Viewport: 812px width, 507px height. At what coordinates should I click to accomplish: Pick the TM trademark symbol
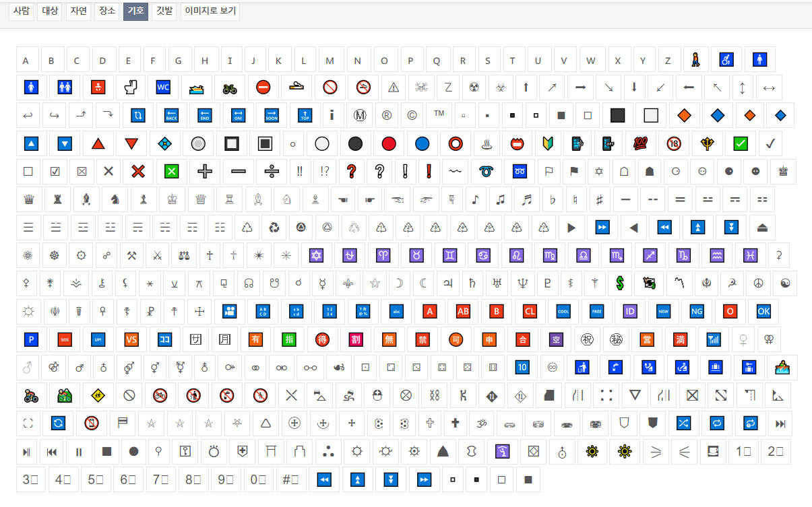pyautogui.click(x=439, y=115)
